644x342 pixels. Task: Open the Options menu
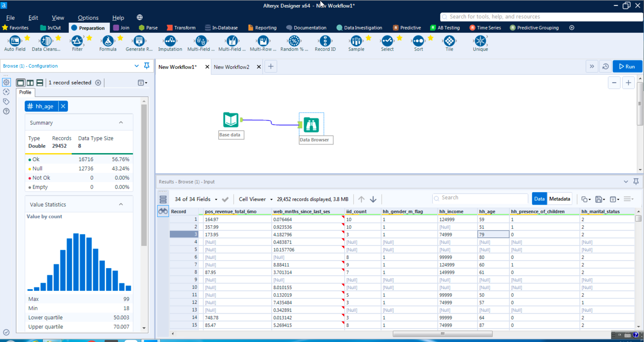(88, 18)
